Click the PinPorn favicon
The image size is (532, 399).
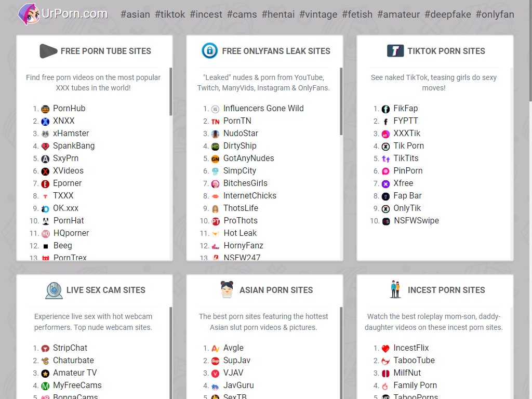click(x=385, y=171)
